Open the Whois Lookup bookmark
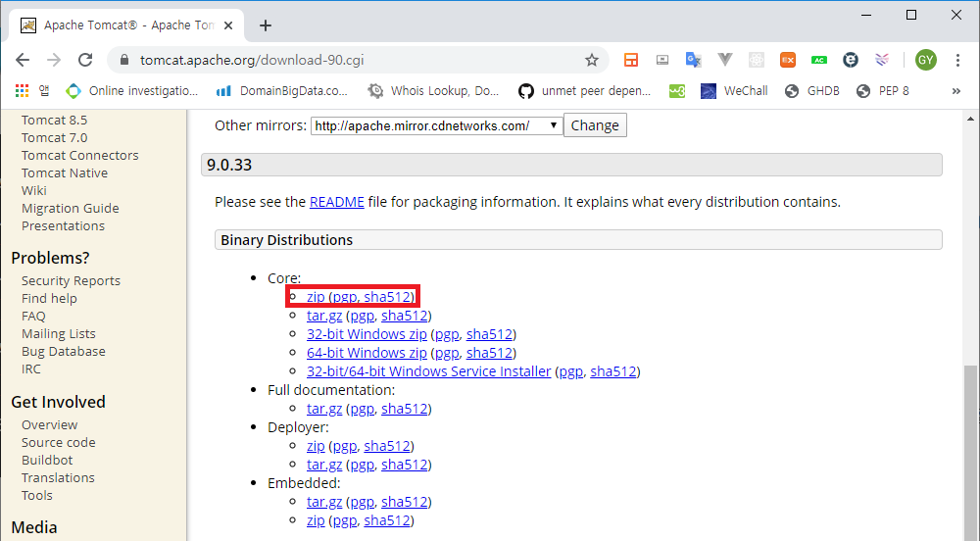The height and width of the screenshot is (541, 980). coord(433,91)
